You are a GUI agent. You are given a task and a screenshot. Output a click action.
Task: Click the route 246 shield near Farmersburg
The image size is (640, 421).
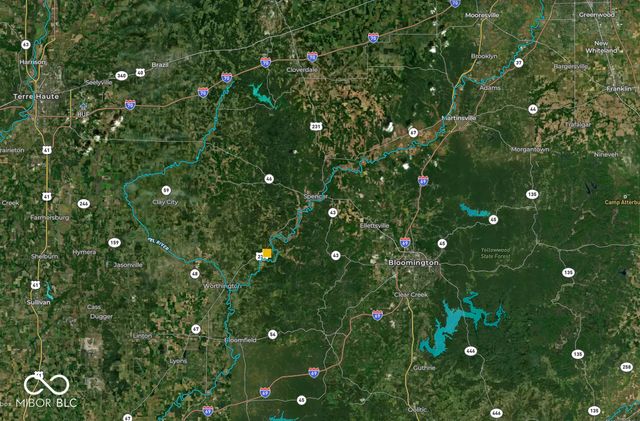pos(84,204)
